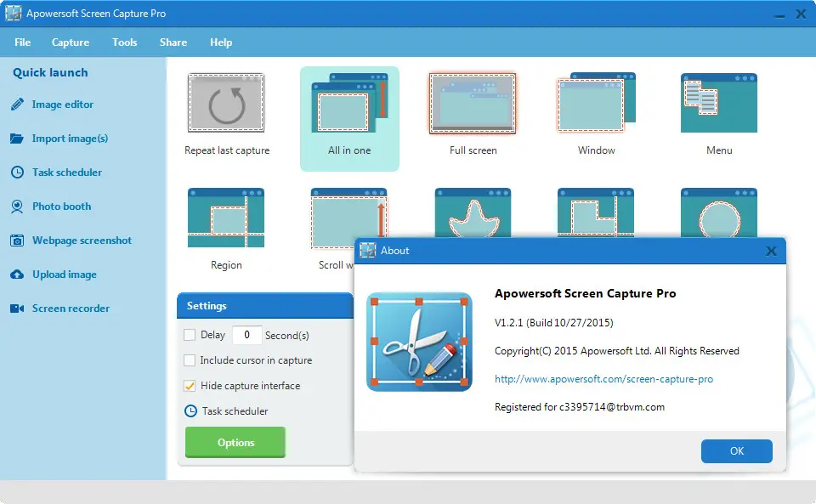
Task: Click the Image editor quick launch label
Action: pos(62,105)
